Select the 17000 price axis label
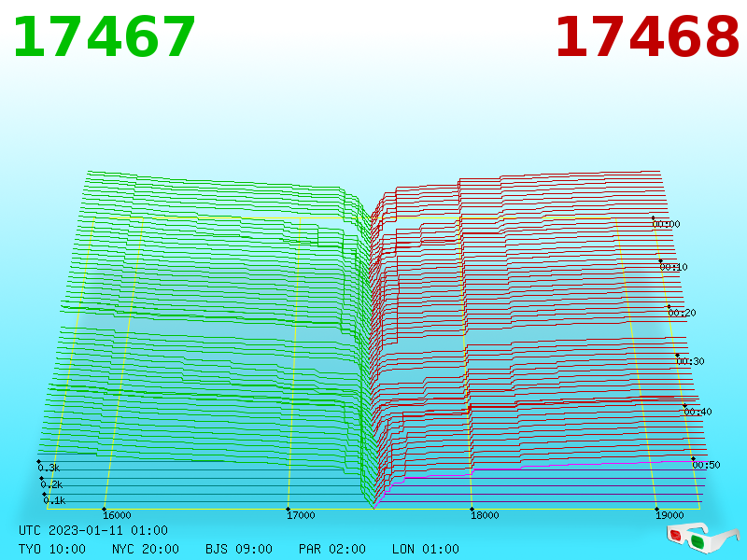The image size is (747, 560). click(301, 515)
